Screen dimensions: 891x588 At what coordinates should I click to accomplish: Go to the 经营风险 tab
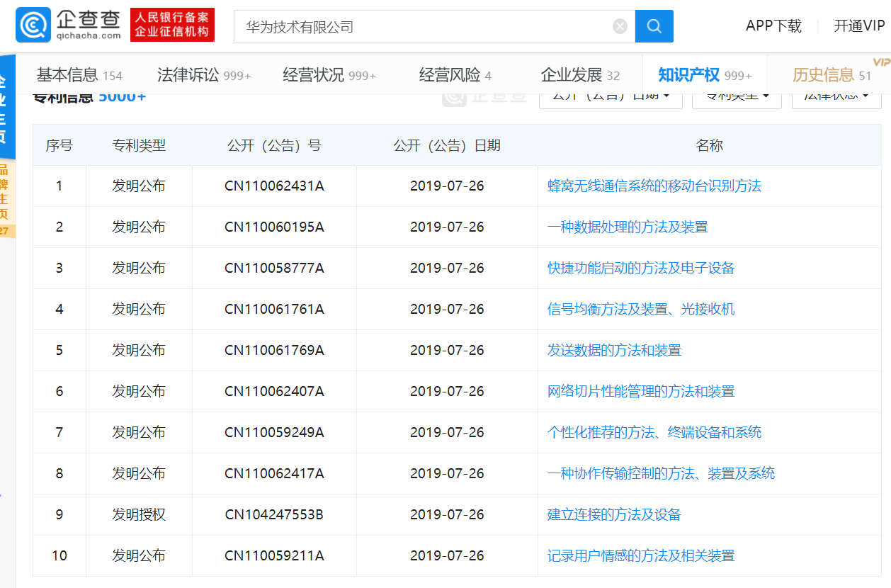[455, 74]
